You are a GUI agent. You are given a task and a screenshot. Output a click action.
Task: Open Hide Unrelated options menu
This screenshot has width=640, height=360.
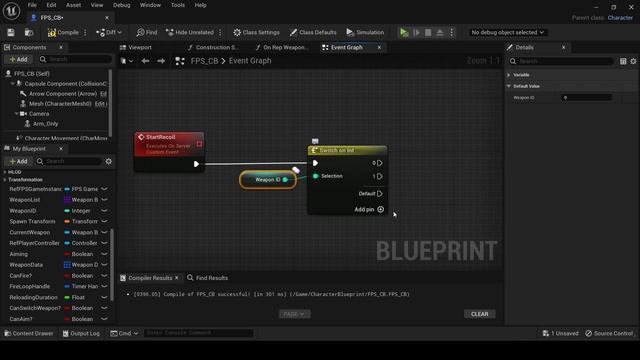click(220, 32)
